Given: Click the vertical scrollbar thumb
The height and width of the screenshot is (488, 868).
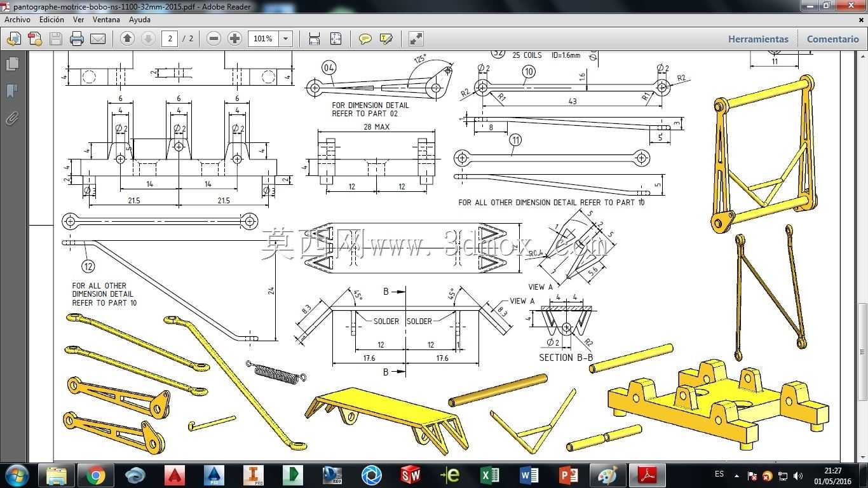Looking at the screenshot, I should pyautogui.click(x=862, y=351).
